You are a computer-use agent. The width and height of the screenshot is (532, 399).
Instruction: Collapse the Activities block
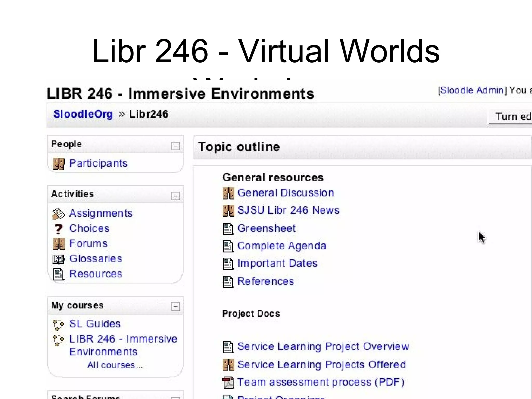pos(176,196)
